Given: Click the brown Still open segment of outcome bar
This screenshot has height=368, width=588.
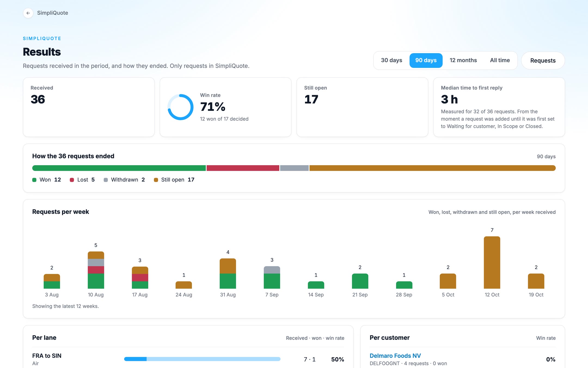Looking at the screenshot, I should [432, 168].
